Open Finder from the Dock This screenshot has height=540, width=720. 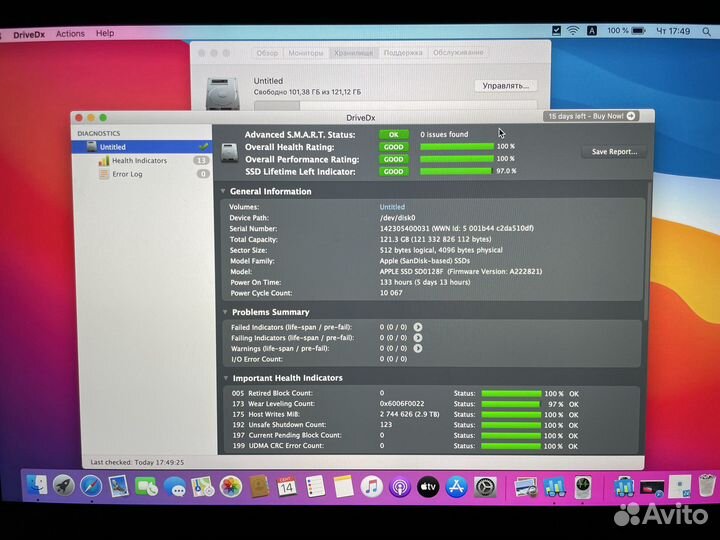coord(37,486)
